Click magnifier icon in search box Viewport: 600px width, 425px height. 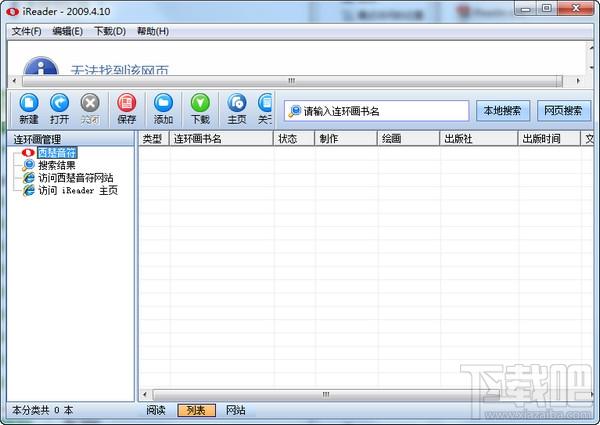point(295,111)
